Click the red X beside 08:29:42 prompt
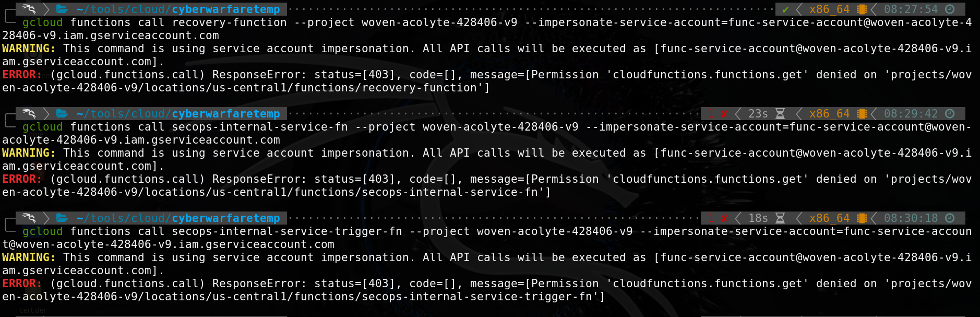This screenshot has height=317, width=980. (724, 114)
